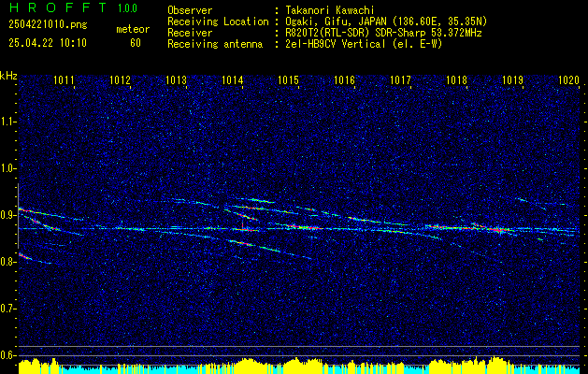Image resolution: width=588 pixels, height=374 pixels.
Task: Click the Observer label
Action: [190, 10]
